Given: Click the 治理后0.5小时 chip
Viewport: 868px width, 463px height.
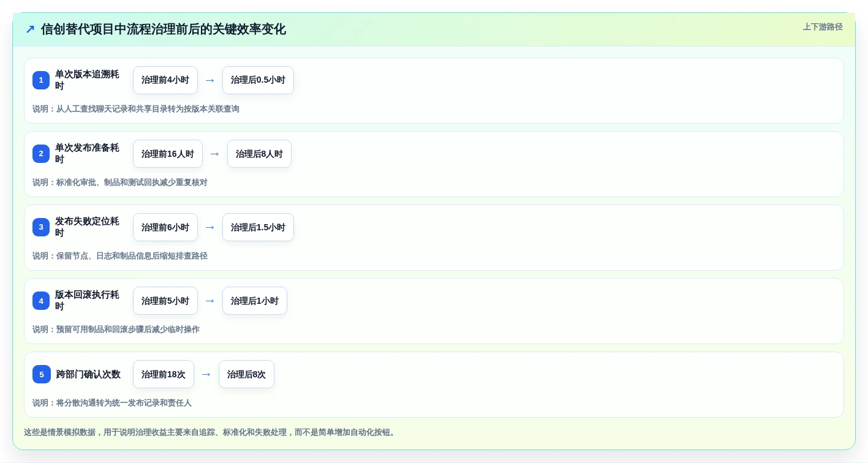Looking at the screenshot, I should pos(258,80).
